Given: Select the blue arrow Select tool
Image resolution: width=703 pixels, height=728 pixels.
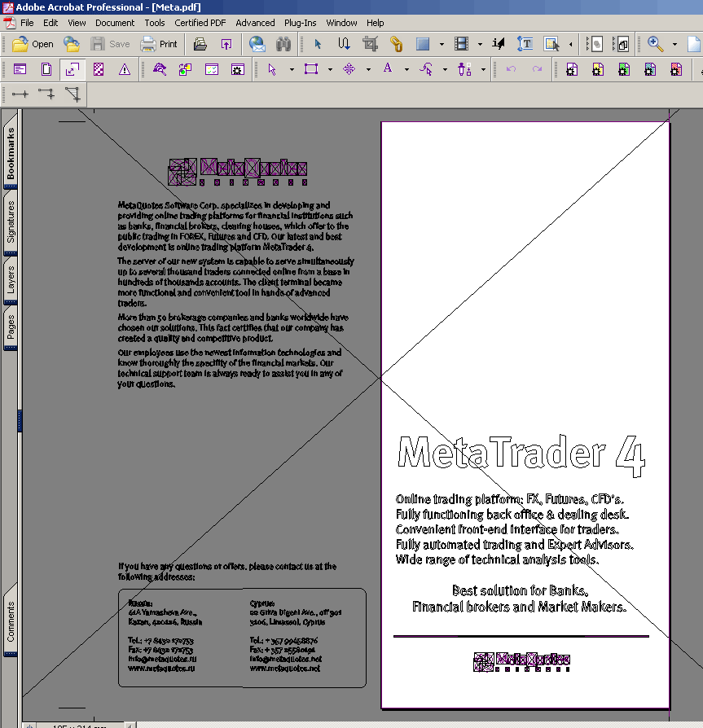Looking at the screenshot, I should pyautogui.click(x=318, y=44).
